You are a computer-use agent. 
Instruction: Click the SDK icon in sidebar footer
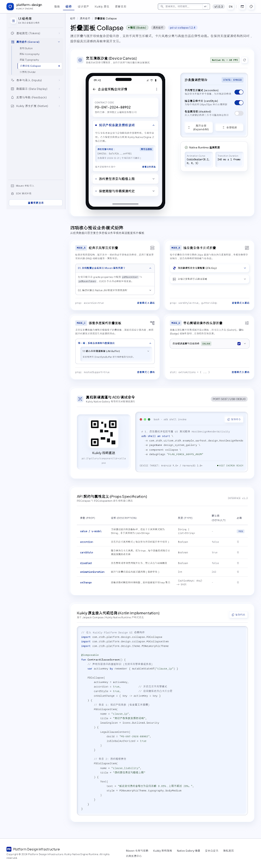(x=12, y=193)
